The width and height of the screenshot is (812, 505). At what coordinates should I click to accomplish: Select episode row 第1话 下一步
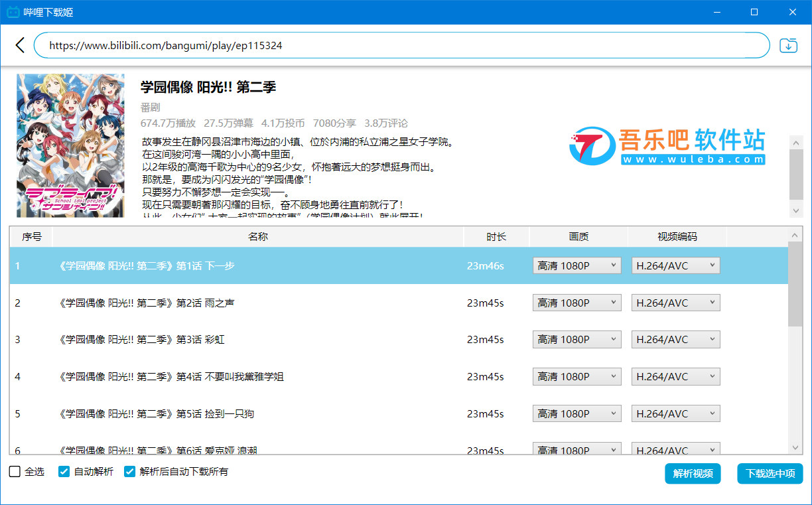click(x=399, y=265)
